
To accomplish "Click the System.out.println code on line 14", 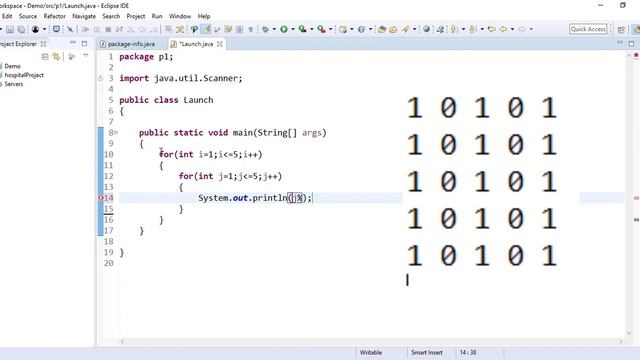I will coord(255,198).
